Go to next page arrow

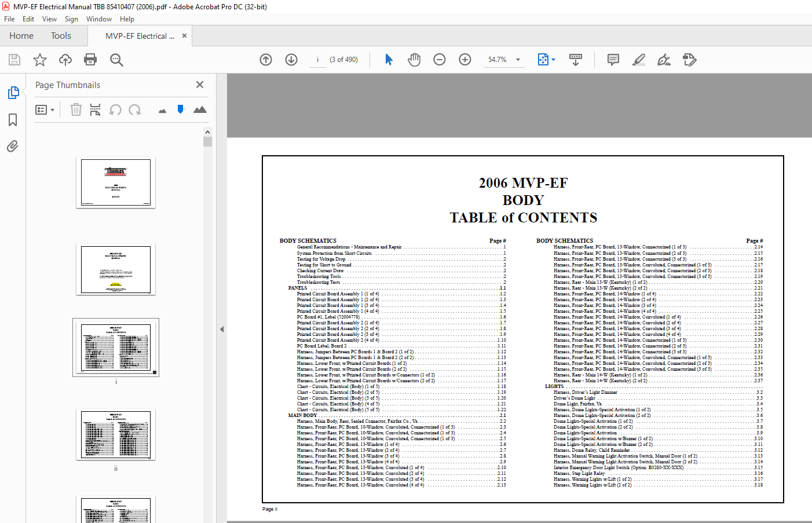(291, 60)
